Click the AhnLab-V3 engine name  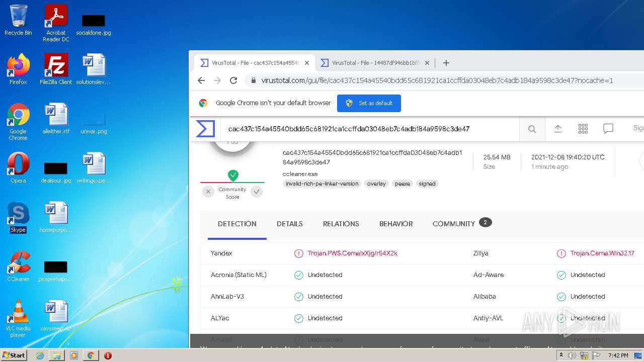pos(227,297)
